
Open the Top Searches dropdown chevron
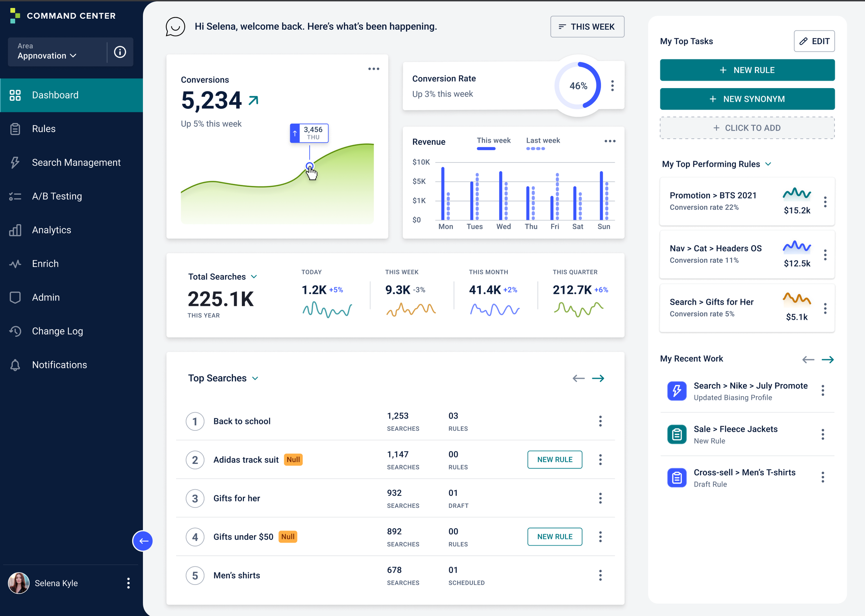pyautogui.click(x=255, y=378)
